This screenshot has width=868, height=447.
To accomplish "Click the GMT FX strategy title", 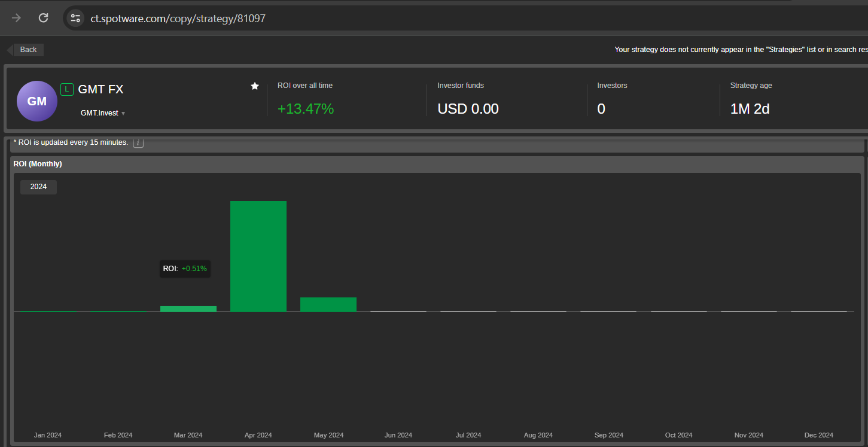I will 100,90.
